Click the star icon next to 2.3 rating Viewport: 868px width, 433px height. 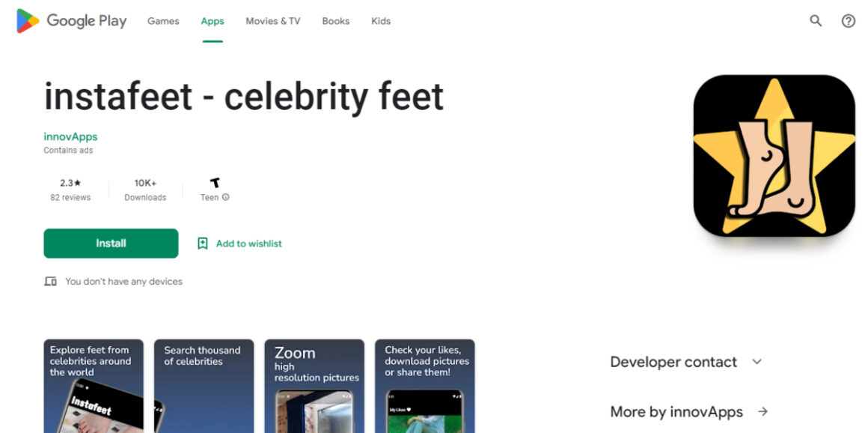click(x=77, y=182)
